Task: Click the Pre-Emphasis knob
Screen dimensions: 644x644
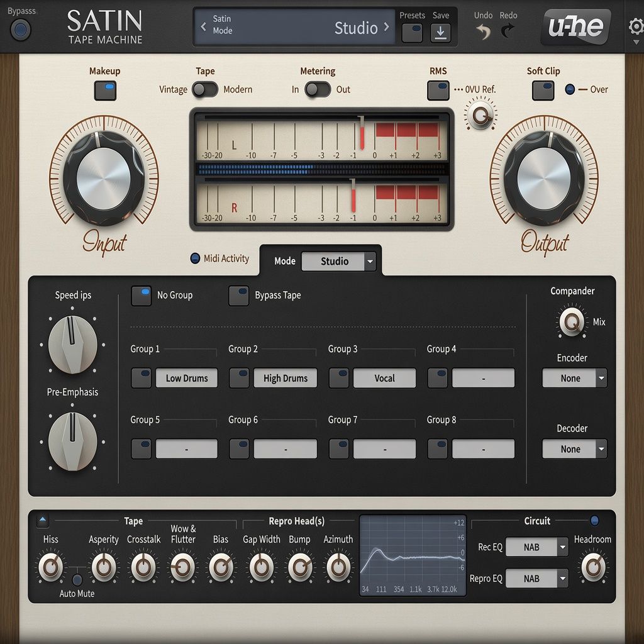Action: [73, 441]
